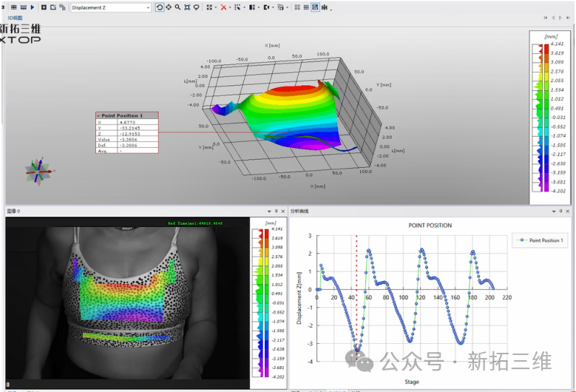576x392 pixels.
Task: Go to last tab using navigation arrow
Action: point(568,18)
